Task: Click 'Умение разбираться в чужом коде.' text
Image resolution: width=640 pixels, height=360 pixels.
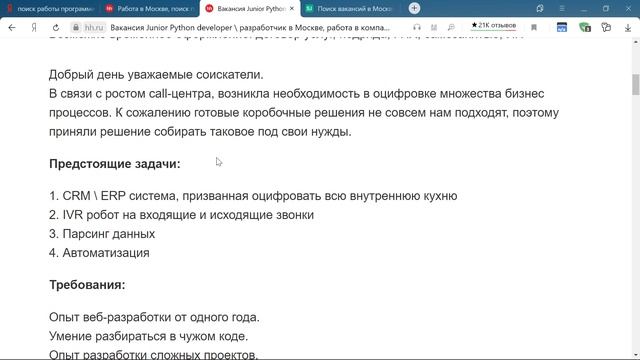Action: point(149,336)
